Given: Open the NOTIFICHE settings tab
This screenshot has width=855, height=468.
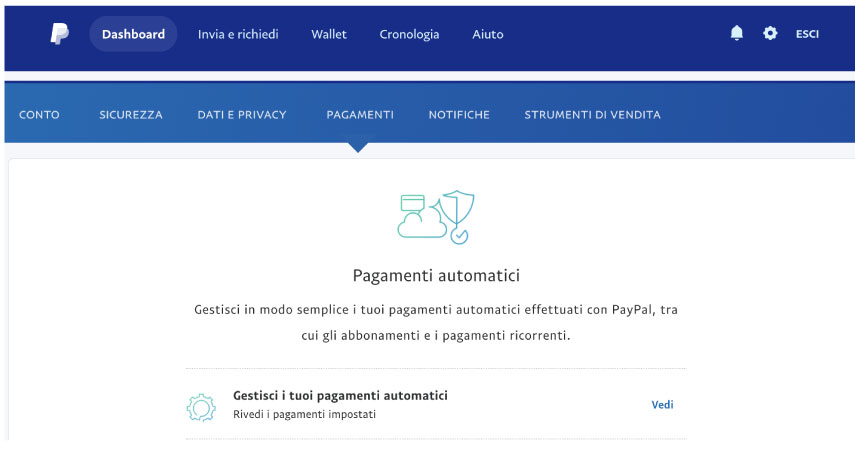Looking at the screenshot, I should pyautogui.click(x=459, y=115).
